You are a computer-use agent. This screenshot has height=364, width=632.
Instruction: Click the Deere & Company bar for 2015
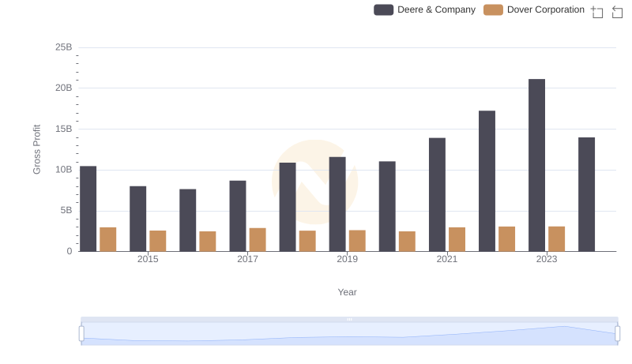137,219
